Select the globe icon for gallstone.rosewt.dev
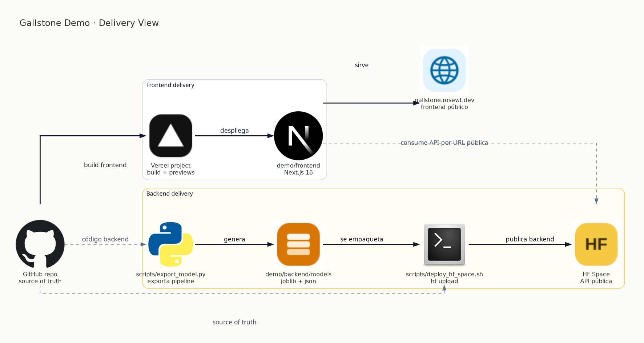The height and width of the screenshot is (343, 644). (x=444, y=70)
